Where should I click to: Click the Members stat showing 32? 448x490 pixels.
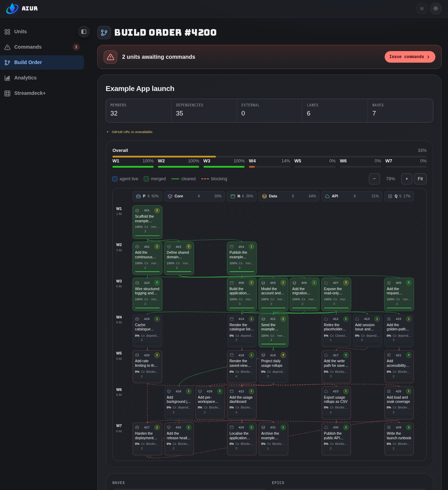(x=139, y=111)
